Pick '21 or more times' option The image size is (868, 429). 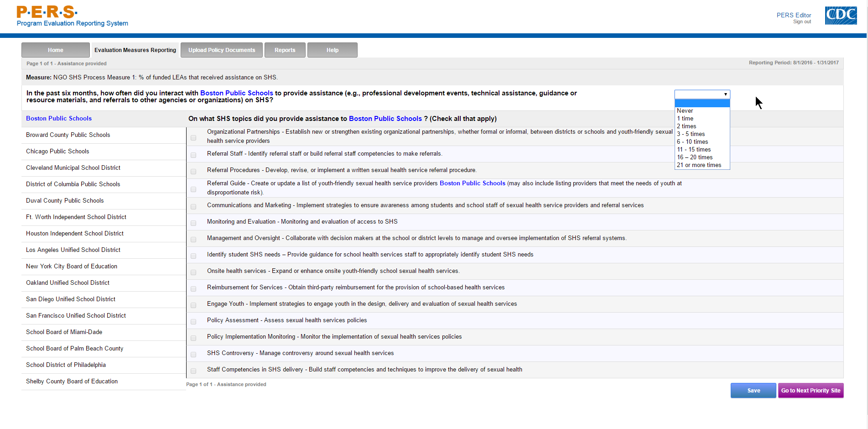point(702,165)
